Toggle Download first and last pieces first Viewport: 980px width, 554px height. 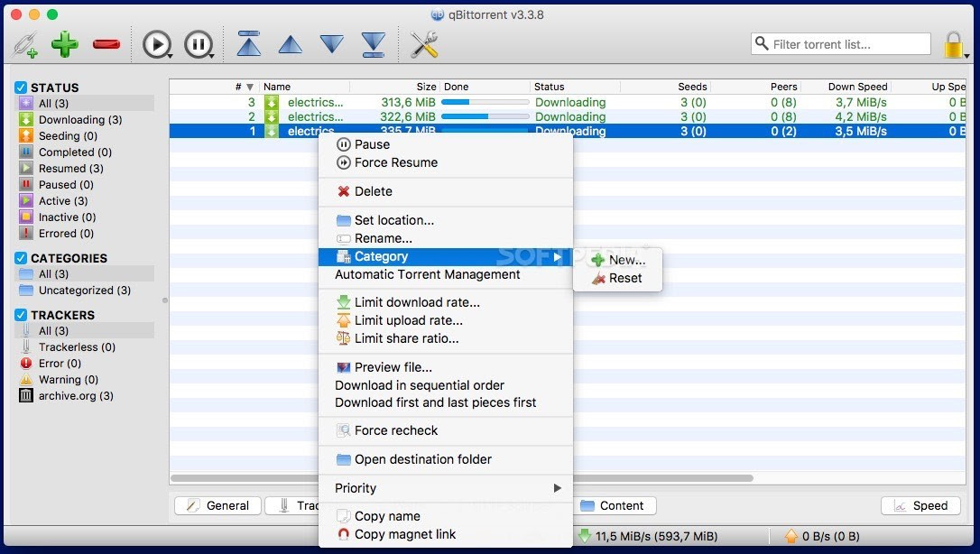tap(446, 402)
